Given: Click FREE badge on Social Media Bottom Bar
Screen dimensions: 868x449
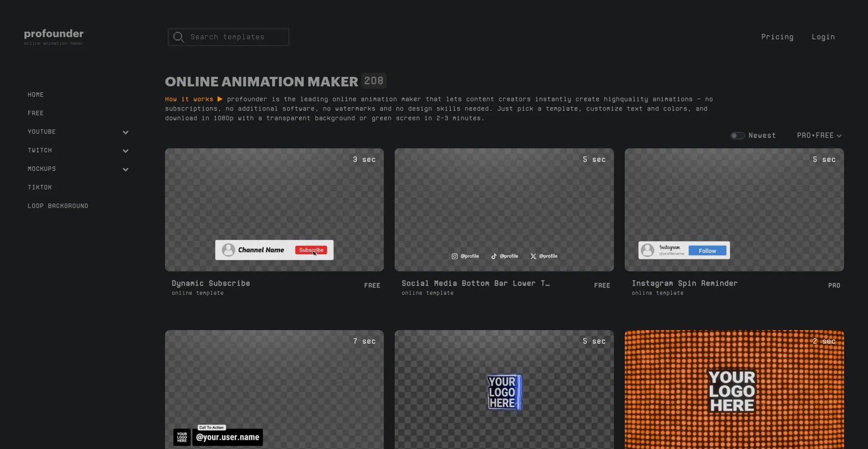Looking at the screenshot, I should (x=602, y=285).
